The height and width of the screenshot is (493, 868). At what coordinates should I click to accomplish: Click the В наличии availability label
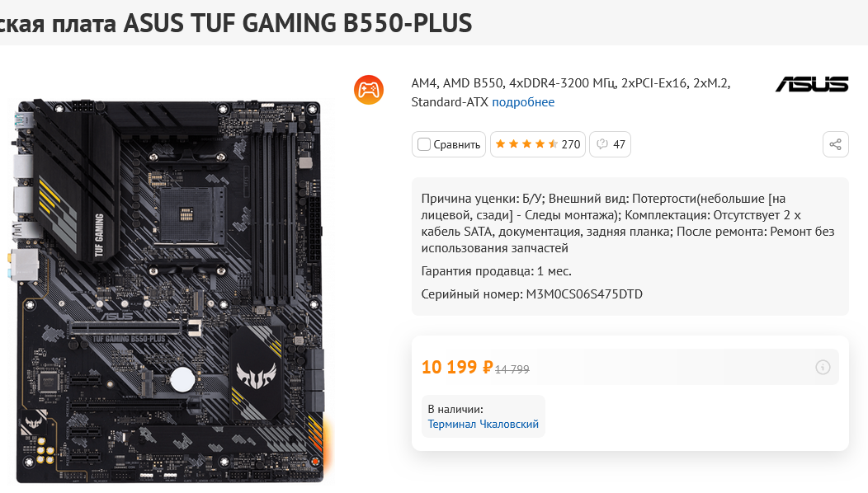click(x=455, y=409)
